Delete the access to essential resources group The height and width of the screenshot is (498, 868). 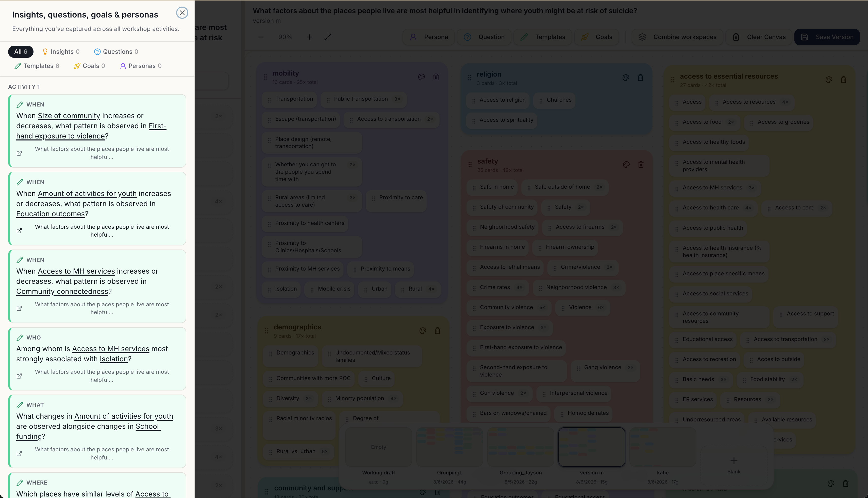[x=843, y=80]
